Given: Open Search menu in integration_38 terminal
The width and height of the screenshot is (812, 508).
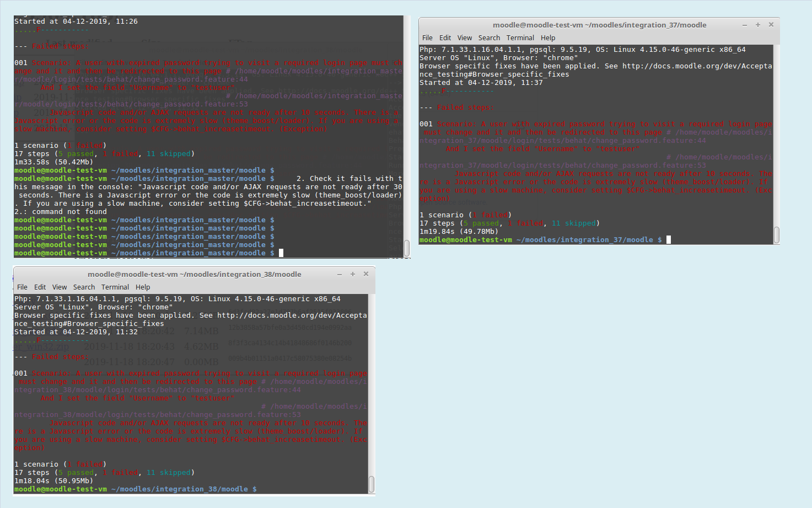Looking at the screenshot, I should 84,287.
